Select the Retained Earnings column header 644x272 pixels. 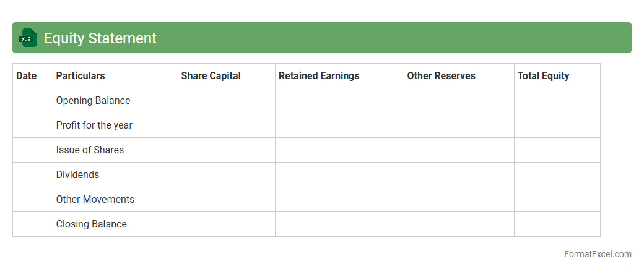tap(319, 76)
